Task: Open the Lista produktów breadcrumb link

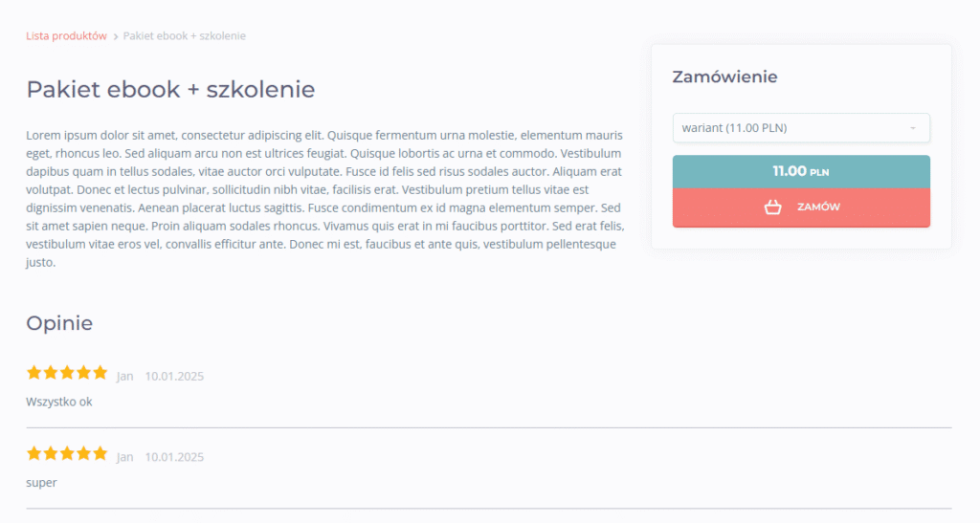Action: click(66, 36)
